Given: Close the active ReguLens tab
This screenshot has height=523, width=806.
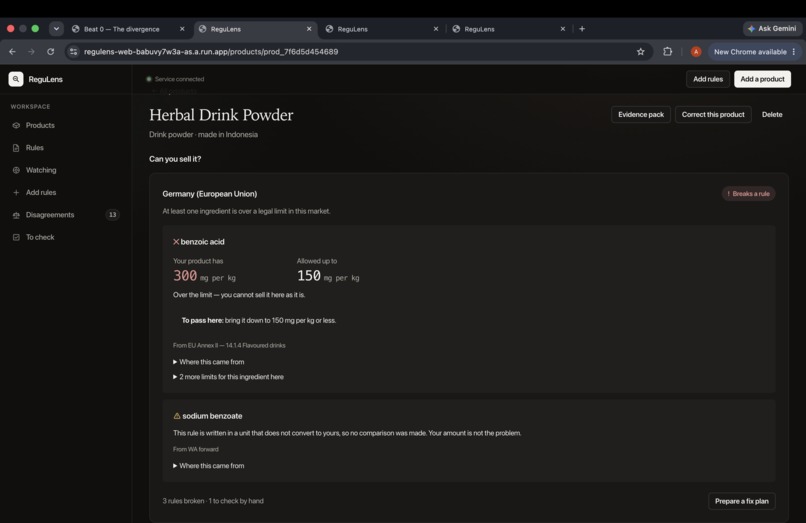Looking at the screenshot, I should [x=309, y=29].
